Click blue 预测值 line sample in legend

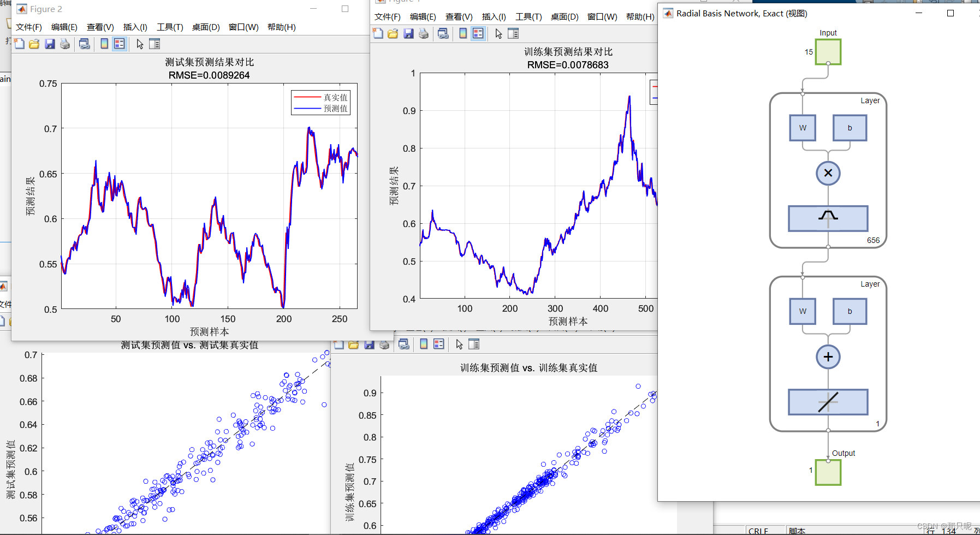click(307, 109)
